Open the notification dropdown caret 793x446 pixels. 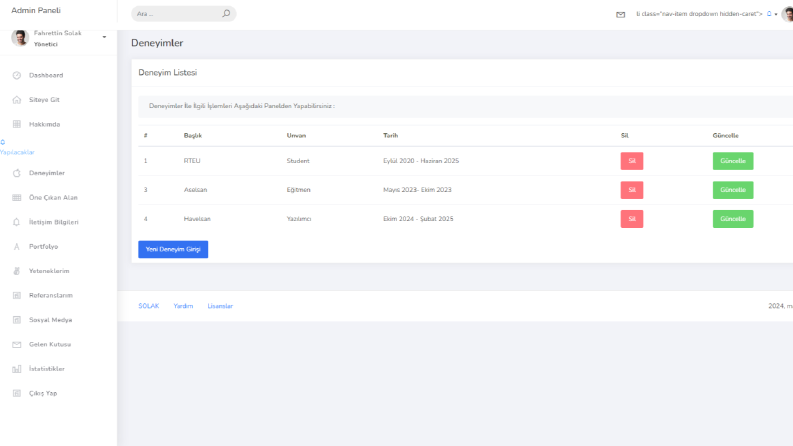point(776,15)
